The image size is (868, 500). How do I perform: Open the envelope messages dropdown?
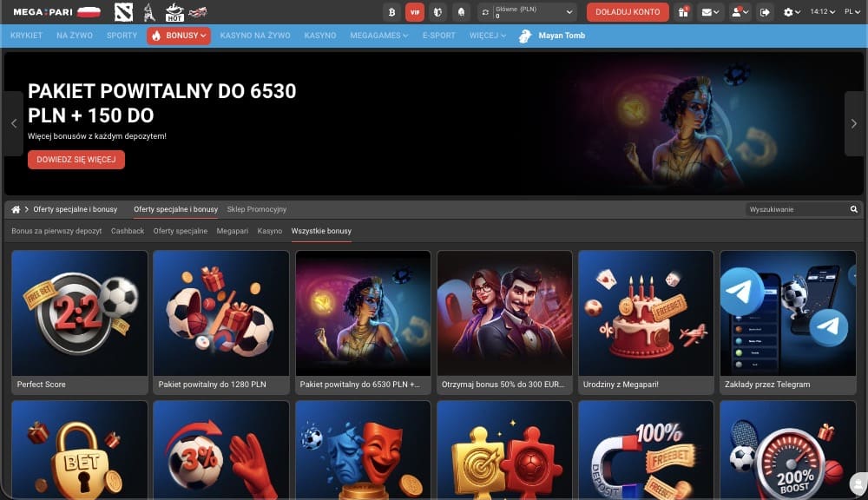711,12
